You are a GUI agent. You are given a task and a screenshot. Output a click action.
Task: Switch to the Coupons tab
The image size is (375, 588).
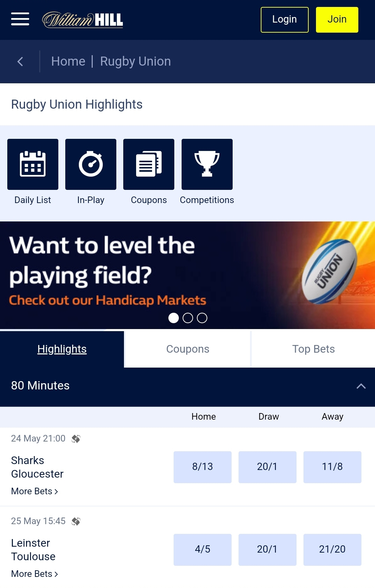[x=187, y=348]
